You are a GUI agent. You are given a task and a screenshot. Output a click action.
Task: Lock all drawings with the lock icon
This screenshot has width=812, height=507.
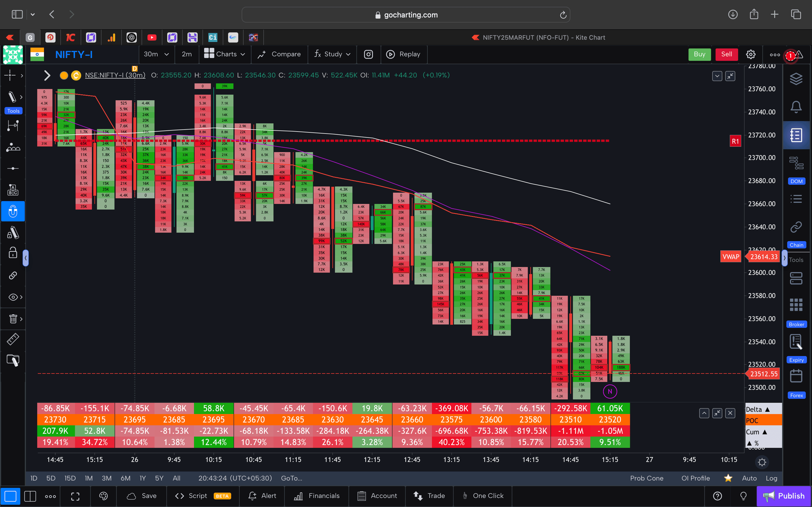point(13,253)
